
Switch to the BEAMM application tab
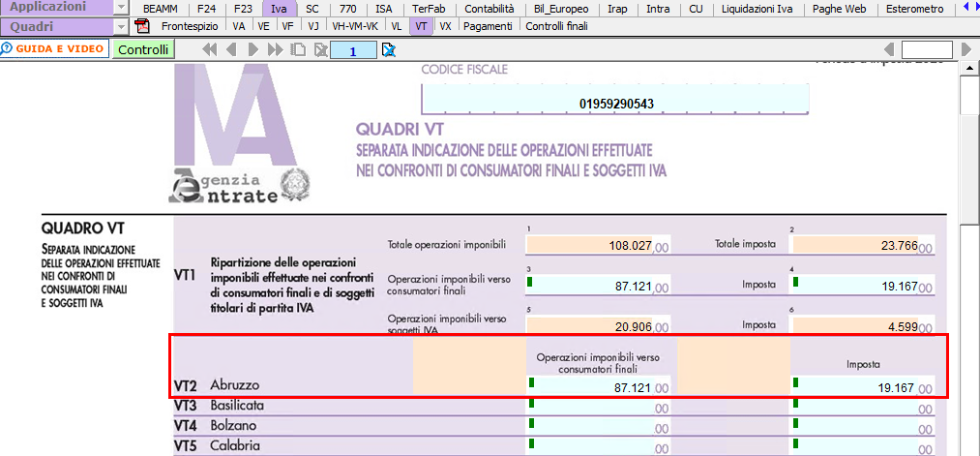[160, 9]
